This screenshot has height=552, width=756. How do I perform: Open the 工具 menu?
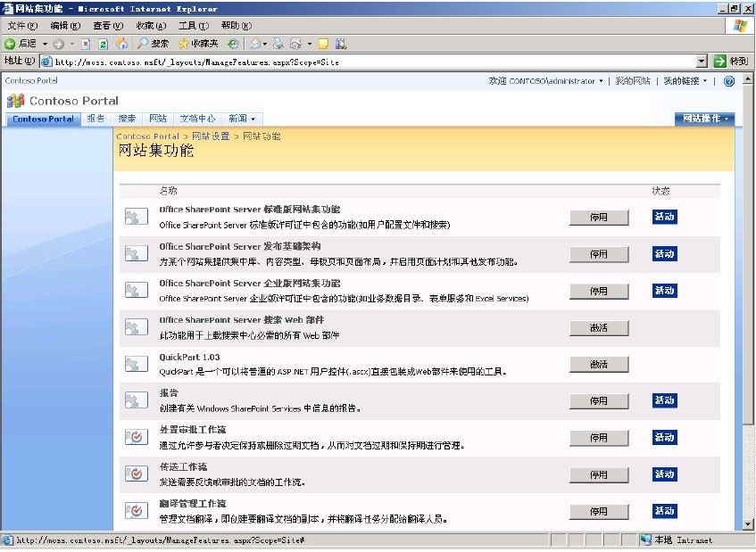194,26
